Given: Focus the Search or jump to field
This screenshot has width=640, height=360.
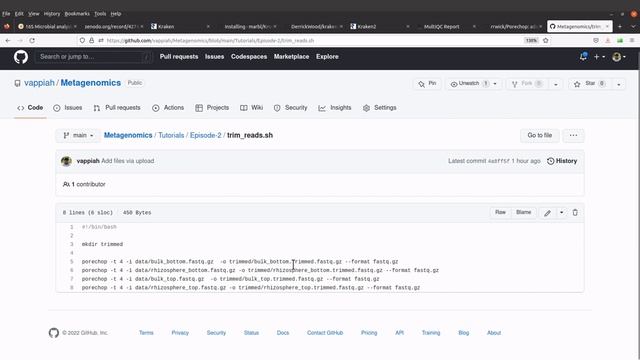Looking at the screenshot, I should (94, 57).
